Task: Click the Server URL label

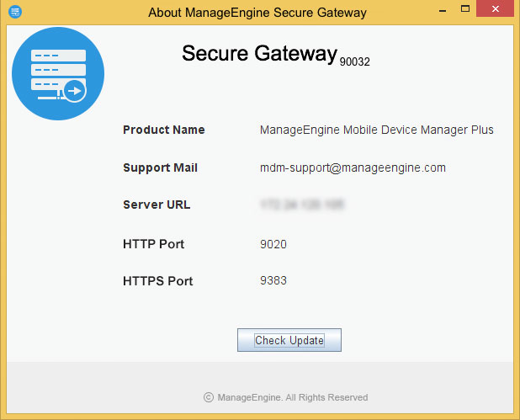Action: 157,205
